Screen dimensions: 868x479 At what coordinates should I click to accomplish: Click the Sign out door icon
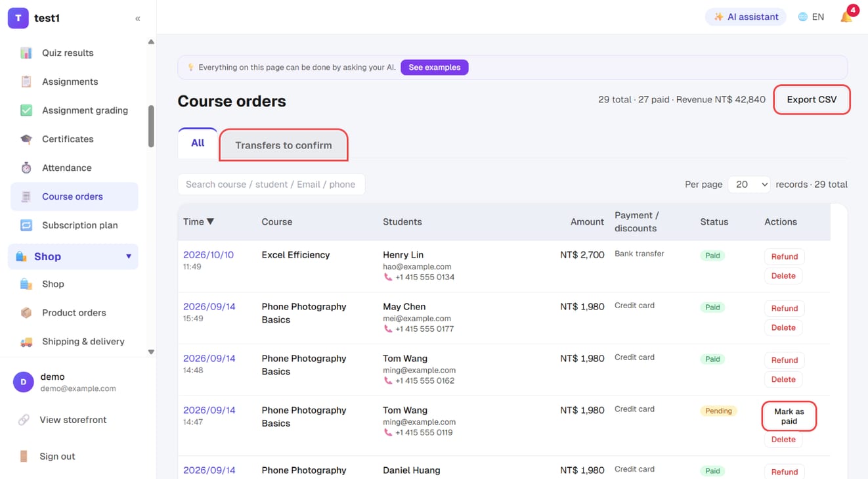pos(24,456)
